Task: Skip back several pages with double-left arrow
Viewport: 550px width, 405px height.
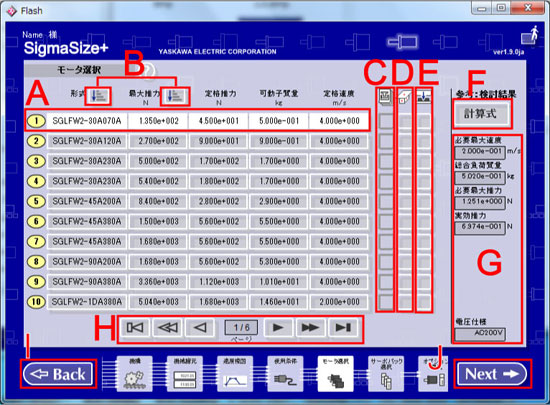Action: [168, 328]
